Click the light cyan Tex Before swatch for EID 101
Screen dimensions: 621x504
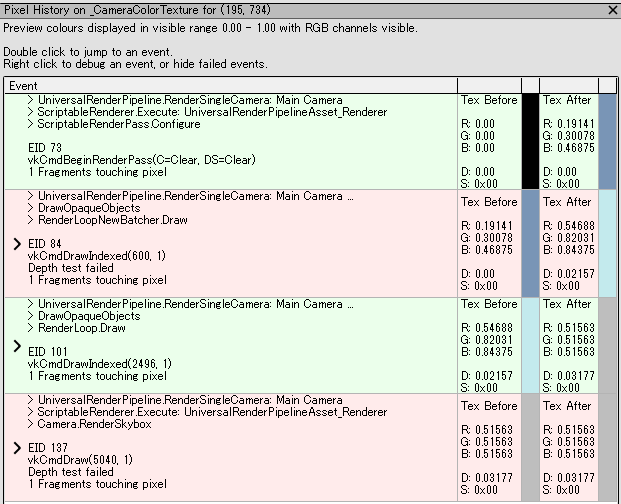click(x=530, y=345)
